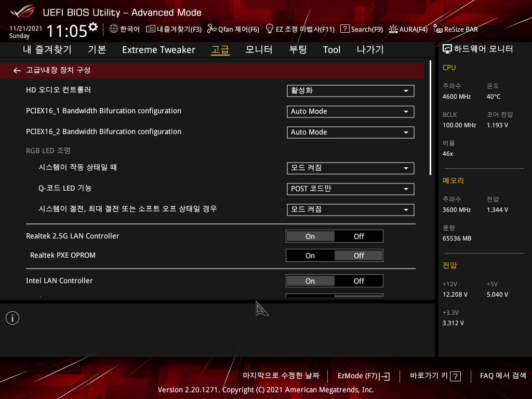Click EzMode exit arrow icon
532x399 pixels.
tap(385, 376)
